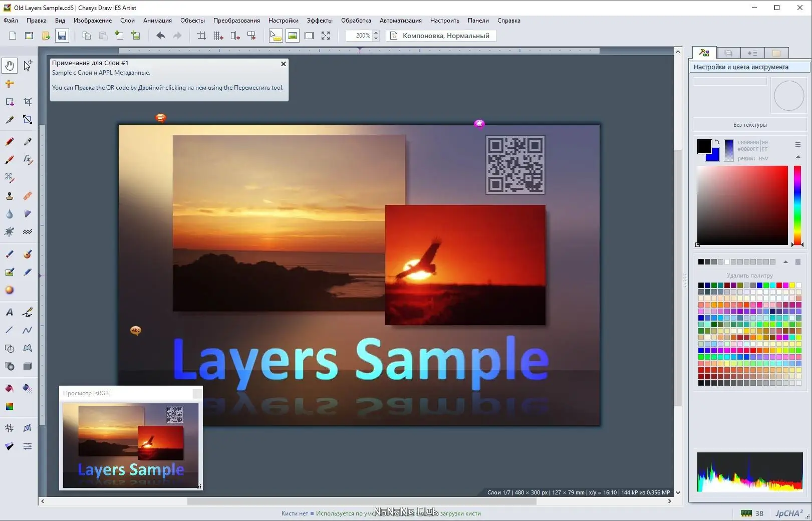Select the Crop tool
The width and height of the screenshot is (812, 521).
(28, 102)
